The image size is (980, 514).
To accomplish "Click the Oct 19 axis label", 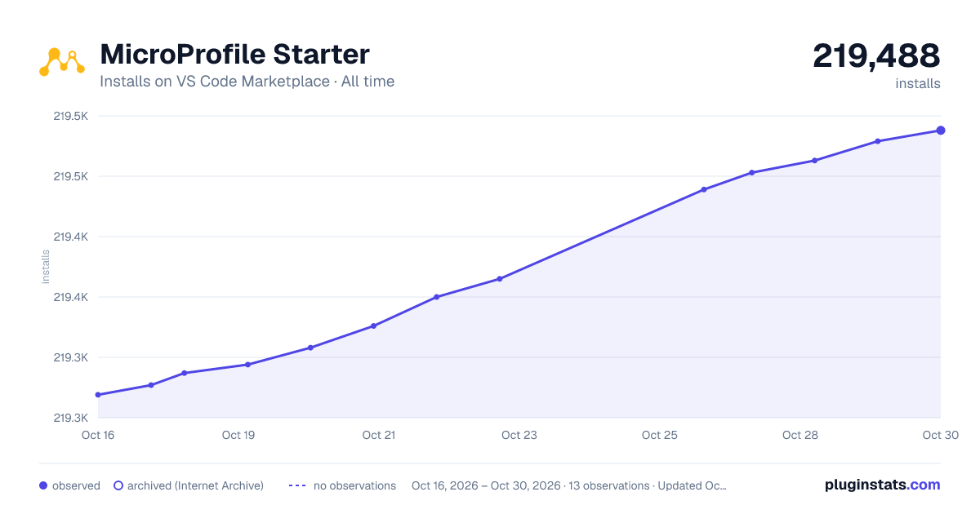I will pyautogui.click(x=238, y=435).
